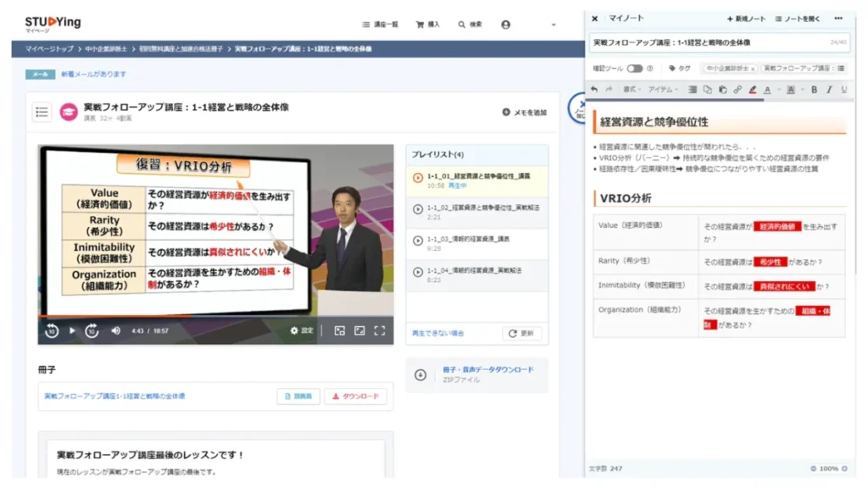This screenshot has height=488, width=868.
Task: Open the 書式 format dropdown
Action: point(632,89)
